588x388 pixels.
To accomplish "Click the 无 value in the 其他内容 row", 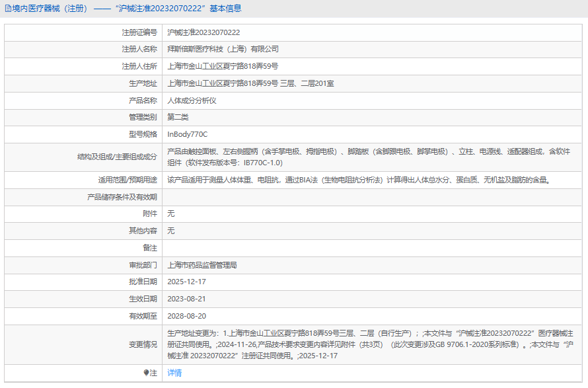I will [x=171, y=231].
